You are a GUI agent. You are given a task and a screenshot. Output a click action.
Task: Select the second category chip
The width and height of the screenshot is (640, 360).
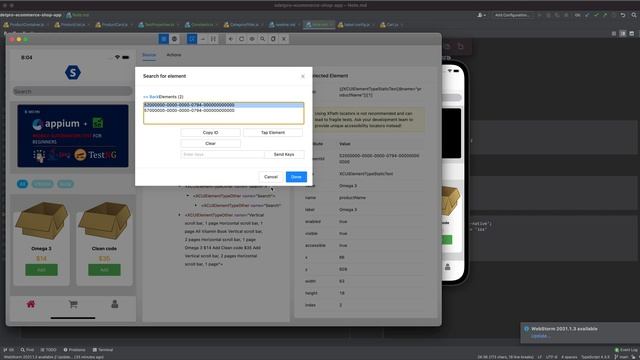click(42, 184)
